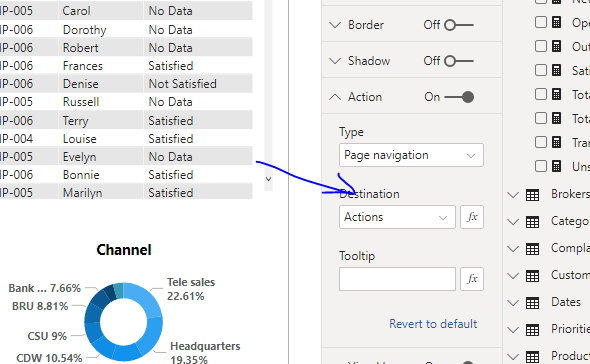
Task: Click the measure calculator icon next to Ope
Action: pyautogui.click(x=557, y=22)
